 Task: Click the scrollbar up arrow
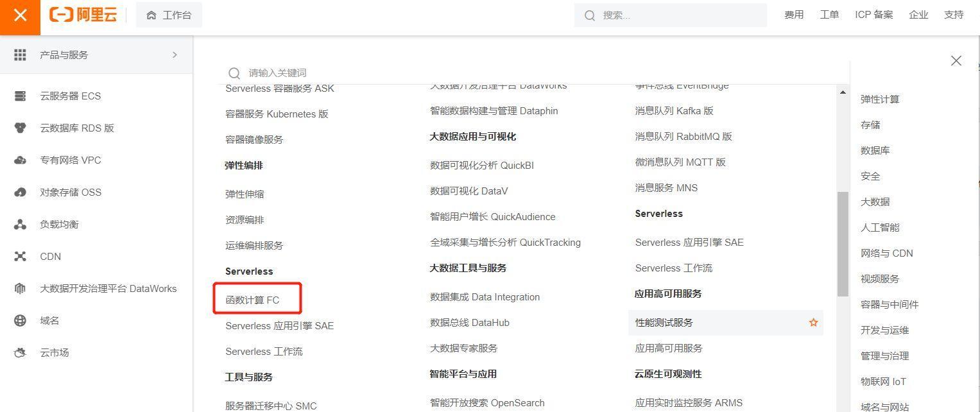[843, 92]
